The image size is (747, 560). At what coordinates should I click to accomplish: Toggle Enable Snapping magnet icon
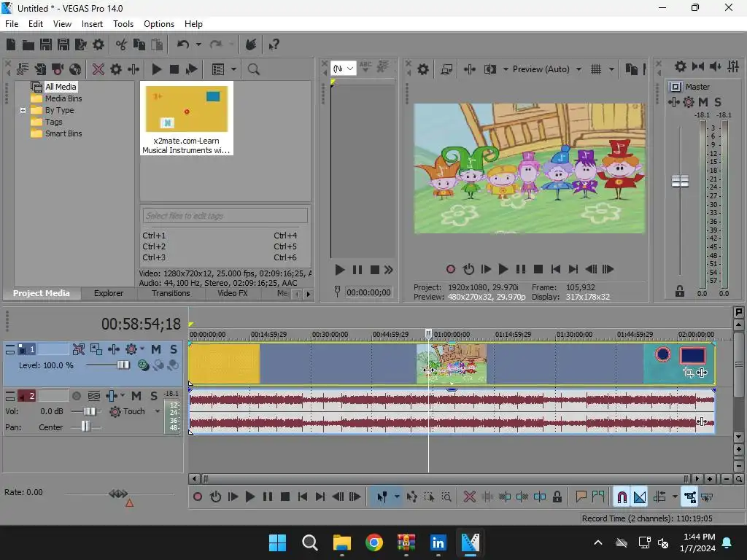point(622,497)
